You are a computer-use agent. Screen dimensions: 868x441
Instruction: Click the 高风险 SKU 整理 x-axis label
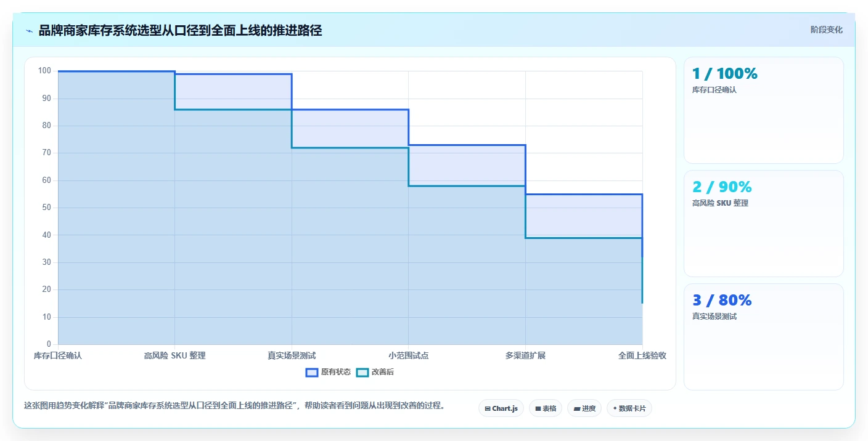[174, 355]
